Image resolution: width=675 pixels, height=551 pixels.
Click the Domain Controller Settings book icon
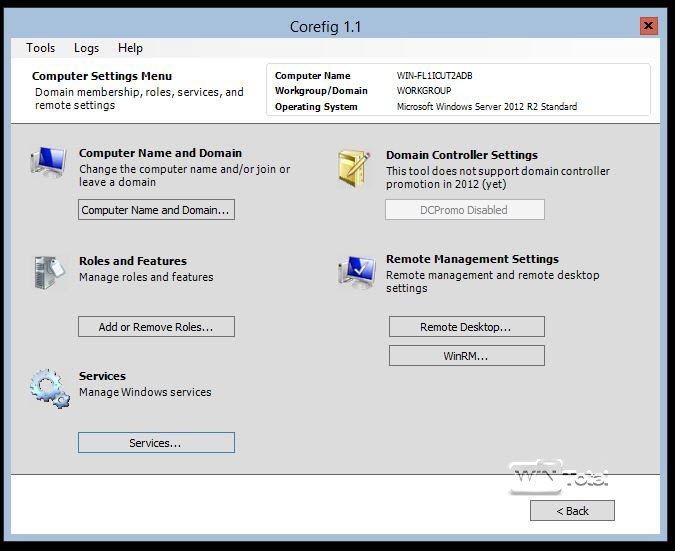tap(354, 168)
